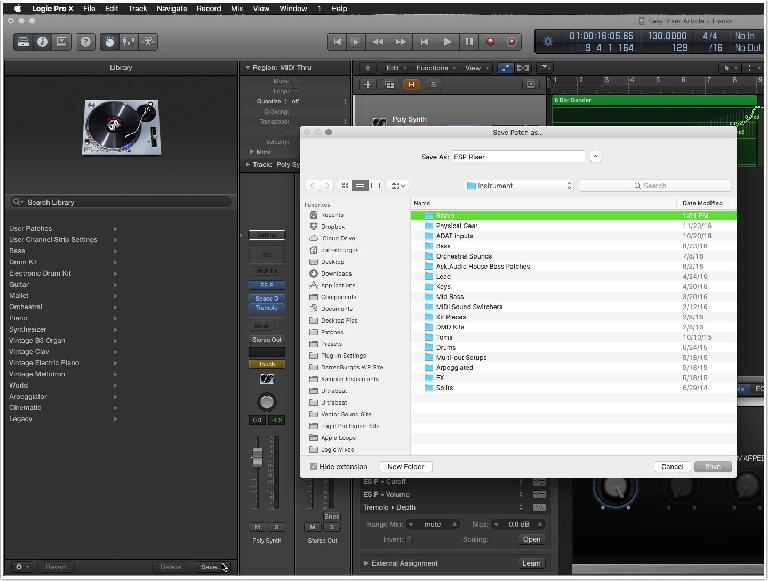Start playback with the Play button
This screenshot has width=768, height=581.
447,42
